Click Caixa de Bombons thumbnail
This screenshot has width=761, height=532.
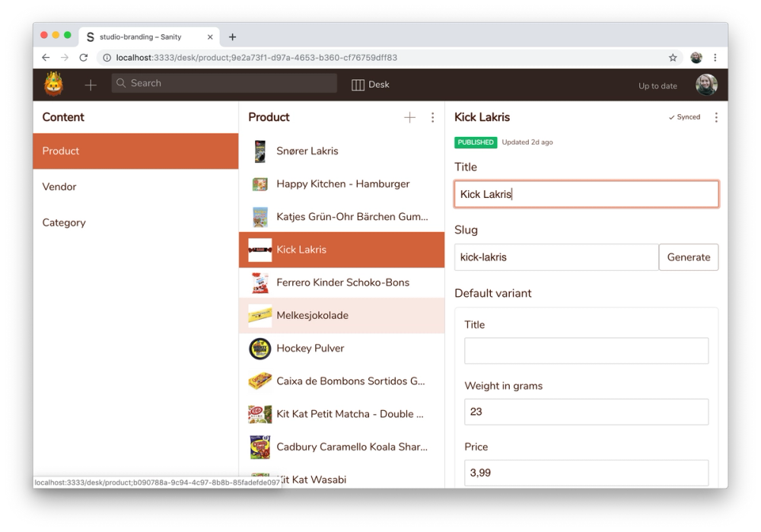pos(260,381)
